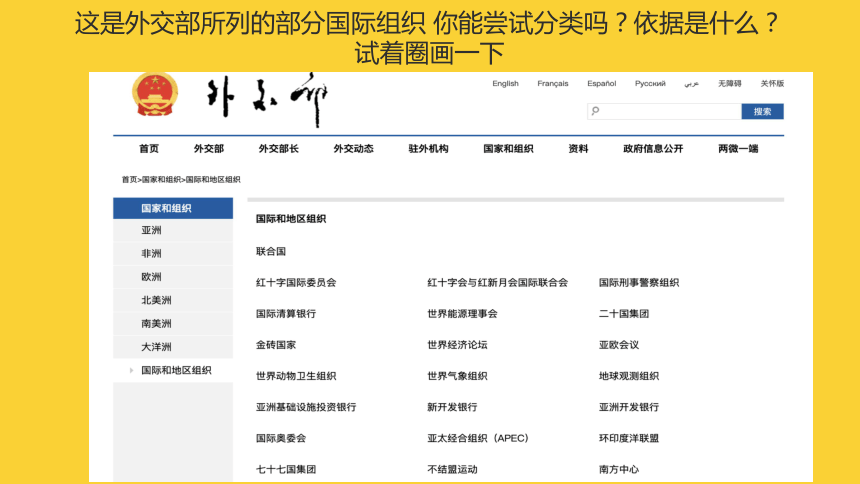Open 不结盟运动 link
The width and height of the screenshot is (860, 484).
coord(452,470)
